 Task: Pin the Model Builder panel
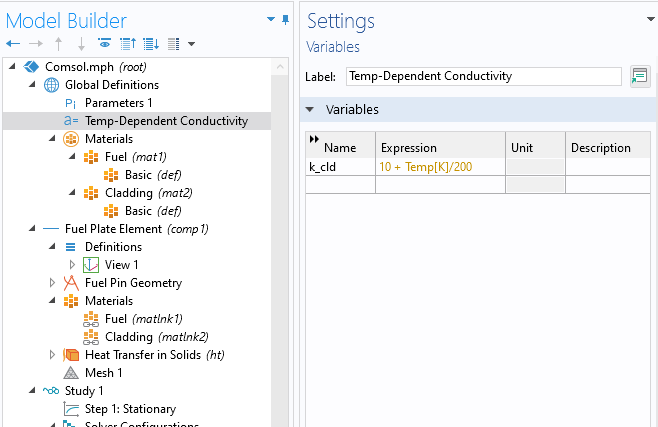pyautogui.click(x=286, y=20)
